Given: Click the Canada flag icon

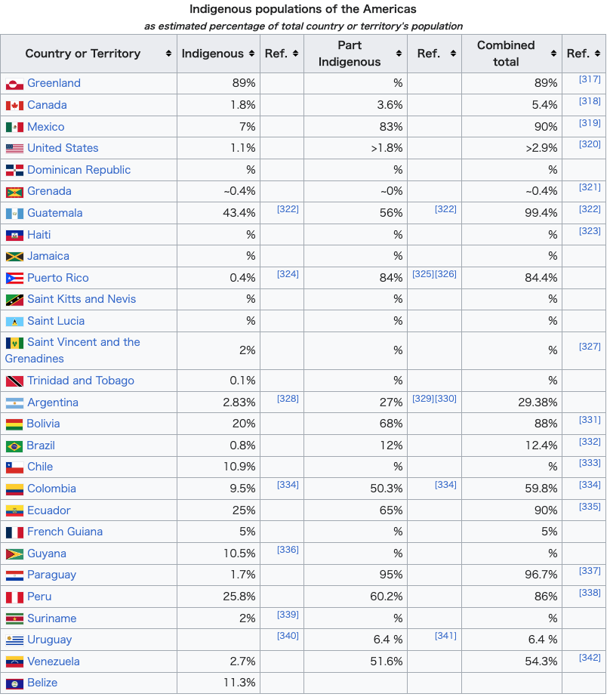Looking at the screenshot, I should 14,106.
